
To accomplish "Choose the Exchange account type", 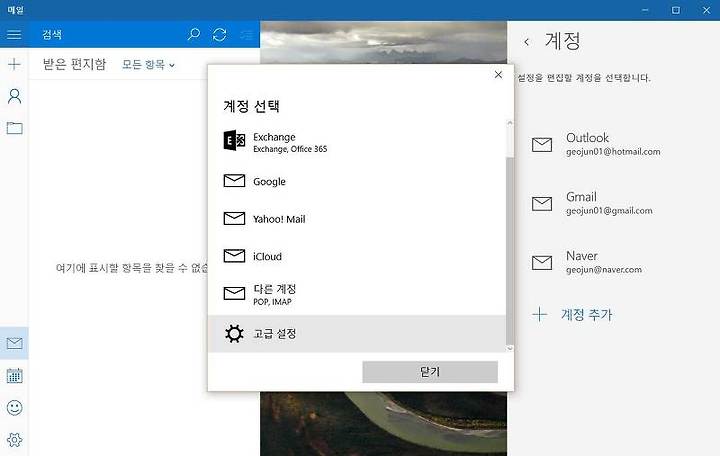I will tap(357, 142).
